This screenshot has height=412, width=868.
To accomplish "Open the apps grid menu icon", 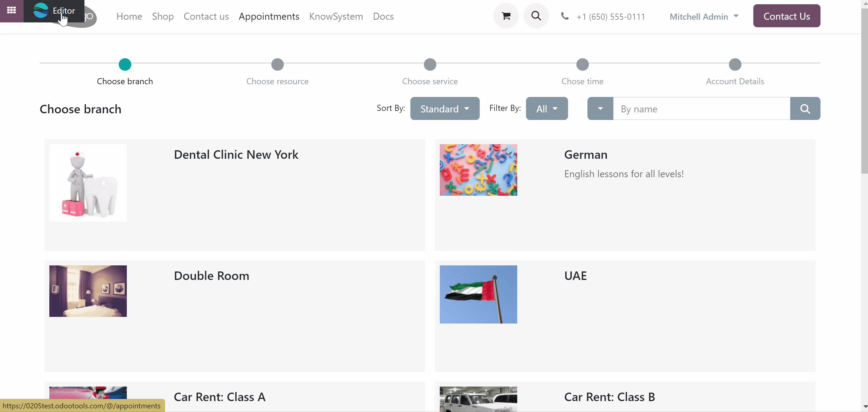I will tap(12, 11).
